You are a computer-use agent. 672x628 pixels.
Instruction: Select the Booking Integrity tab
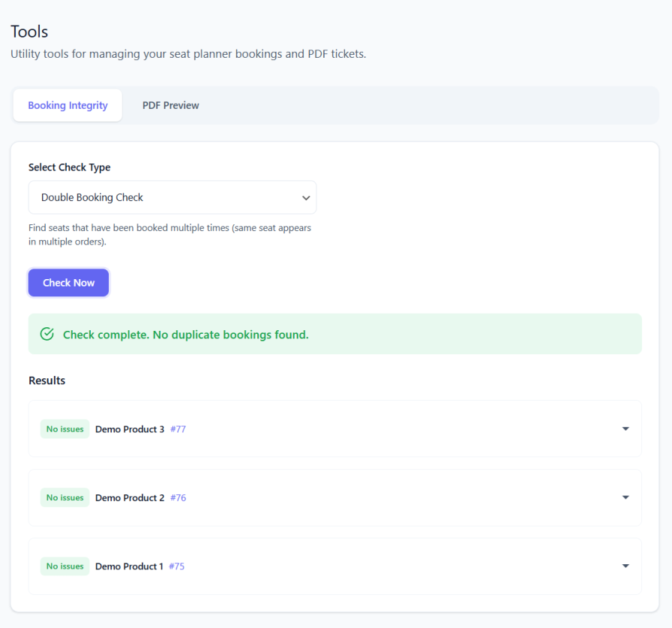point(67,106)
